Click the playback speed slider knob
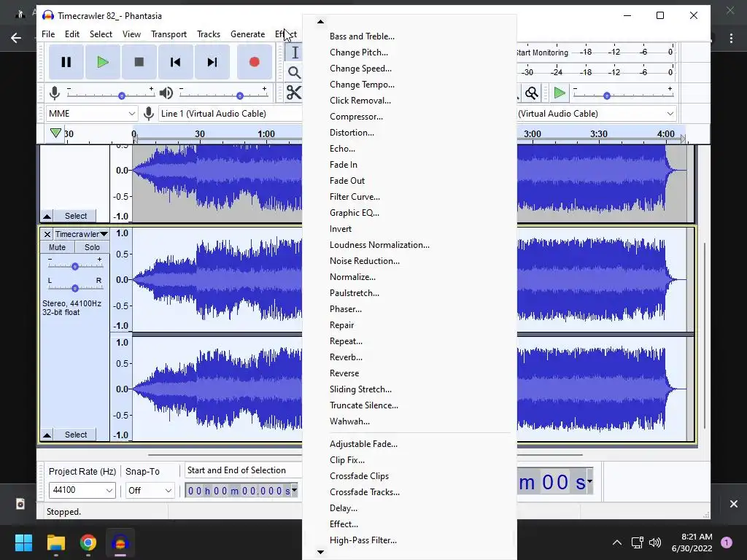The width and height of the screenshot is (747, 560). [x=606, y=96]
